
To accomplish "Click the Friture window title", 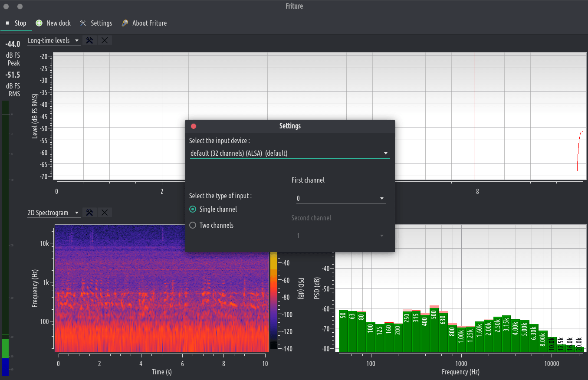I will 294,6.
